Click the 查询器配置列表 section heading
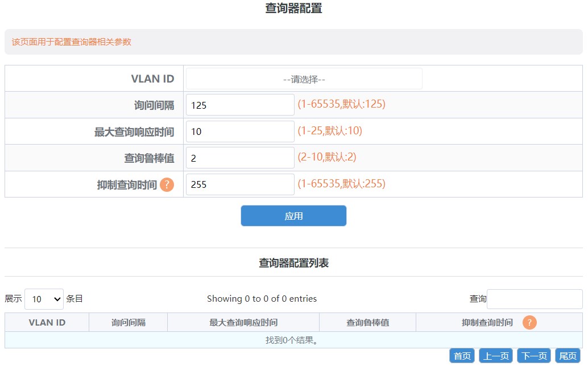This screenshot has height=370, width=588. coord(293,262)
